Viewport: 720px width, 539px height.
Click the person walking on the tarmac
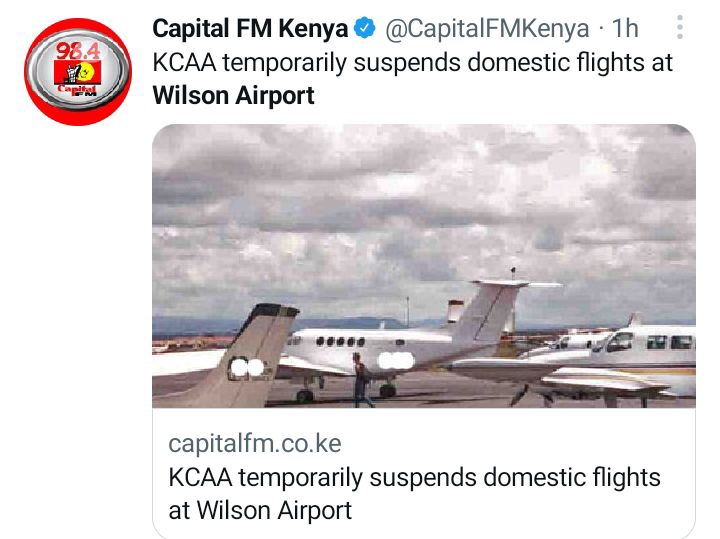click(x=361, y=380)
